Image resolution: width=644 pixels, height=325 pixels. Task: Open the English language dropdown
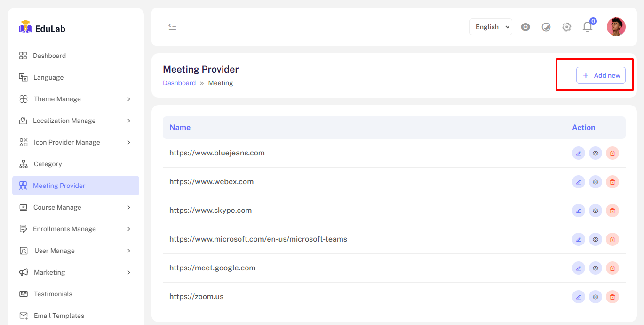coord(491,27)
